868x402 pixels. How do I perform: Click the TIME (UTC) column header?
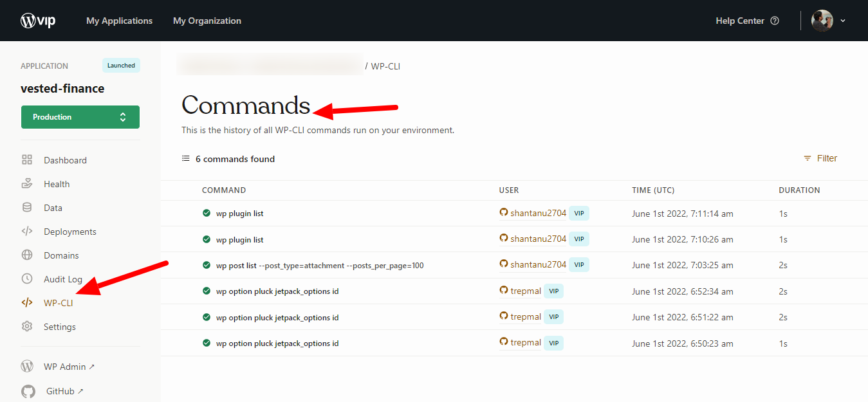click(653, 190)
